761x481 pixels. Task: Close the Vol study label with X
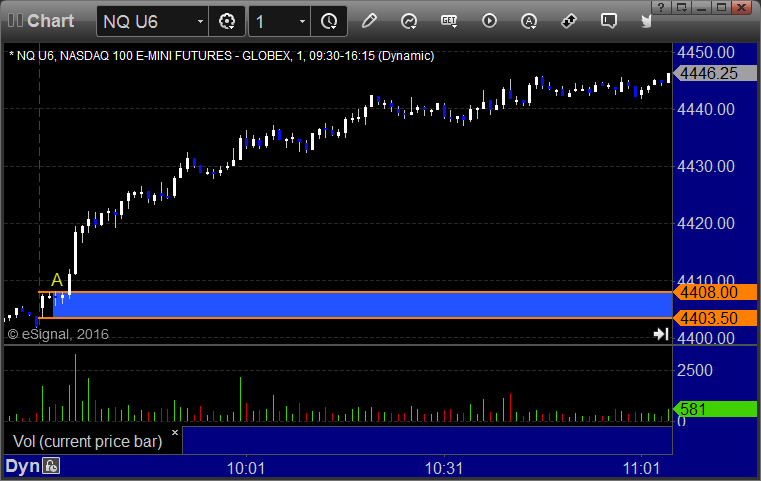(175, 432)
